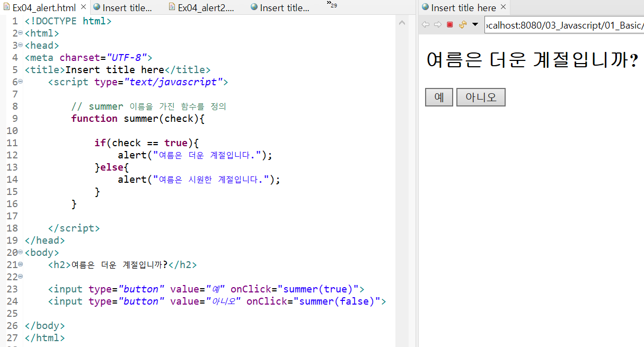Click input line with onClick="summer(false)"

click(x=217, y=301)
